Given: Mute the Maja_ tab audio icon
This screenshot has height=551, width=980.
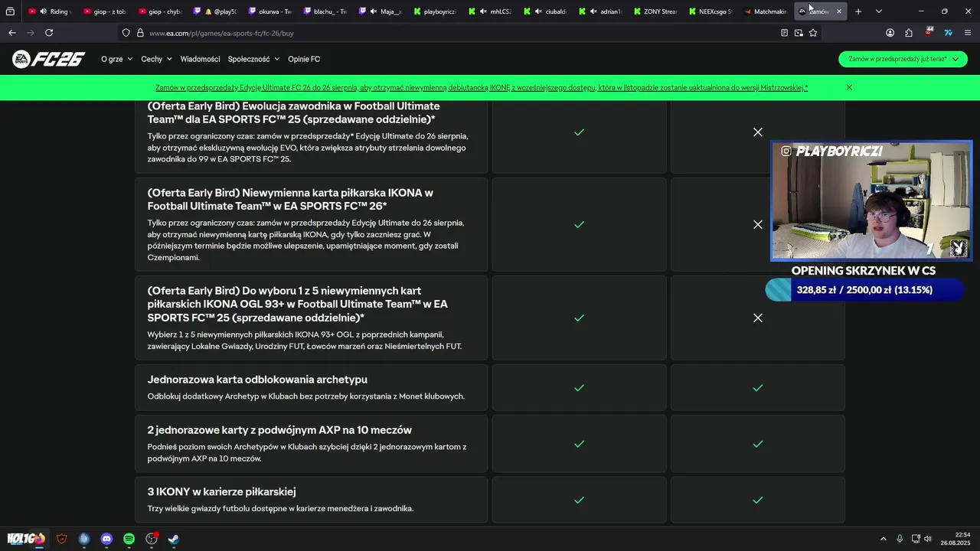Looking at the screenshot, I should coord(373,11).
